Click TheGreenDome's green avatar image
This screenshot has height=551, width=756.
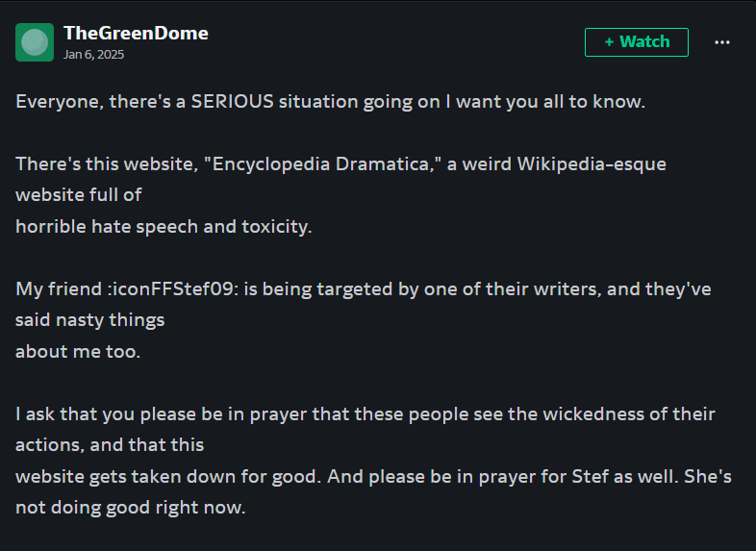(35, 42)
